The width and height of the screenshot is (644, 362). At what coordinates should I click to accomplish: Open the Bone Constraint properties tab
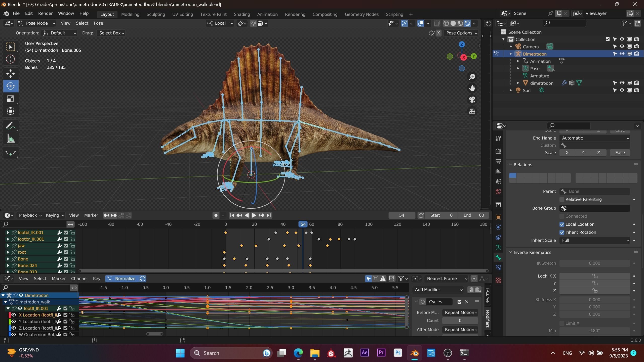[498, 267]
